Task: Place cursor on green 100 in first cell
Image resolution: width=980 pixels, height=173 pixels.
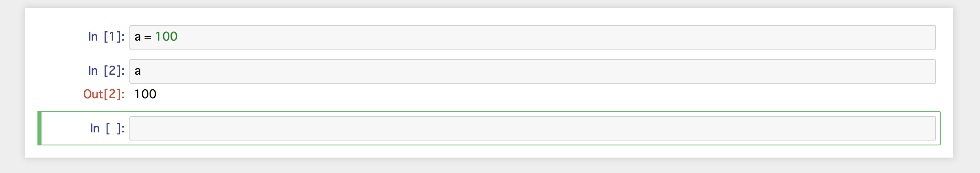Action: pos(166,37)
